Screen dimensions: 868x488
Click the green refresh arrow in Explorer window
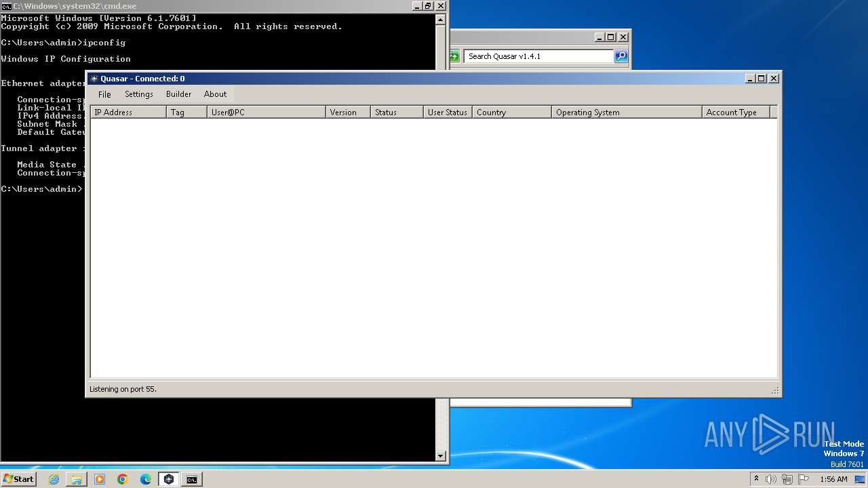click(454, 56)
